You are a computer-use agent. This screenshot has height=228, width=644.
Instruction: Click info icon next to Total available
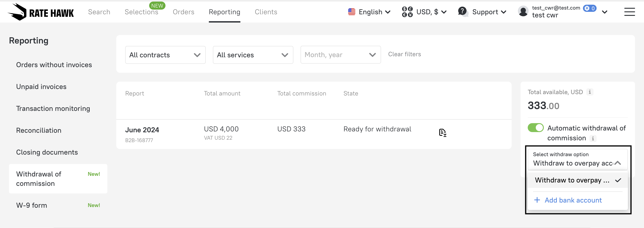(x=589, y=92)
